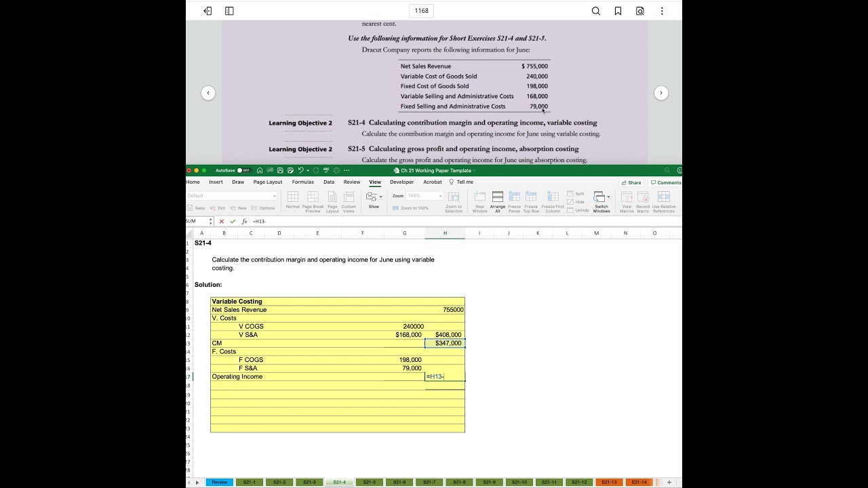Switch to the Review sheet tab
The width and height of the screenshot is (868, 488).
pos(220,482)
